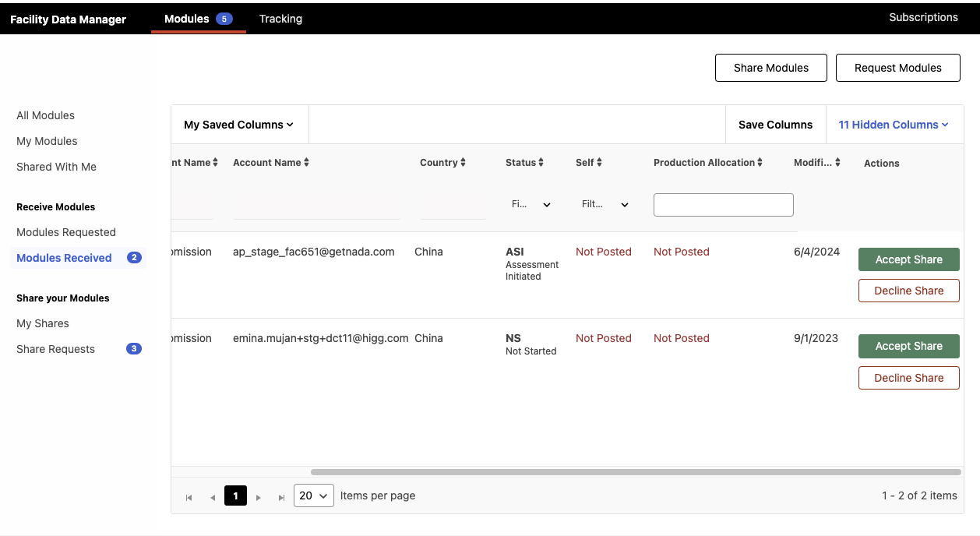Click Share Modules button
This screenshot has height=536, width=980.
pyautogui.click(x=771, y=68)
